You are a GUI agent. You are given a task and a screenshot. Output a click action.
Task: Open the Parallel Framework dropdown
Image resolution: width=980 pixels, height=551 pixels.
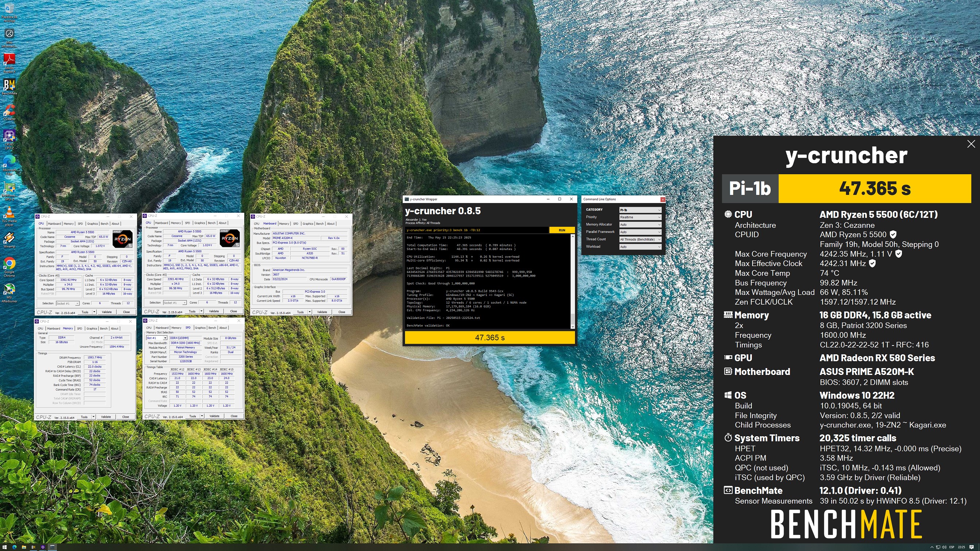(640, 232)
